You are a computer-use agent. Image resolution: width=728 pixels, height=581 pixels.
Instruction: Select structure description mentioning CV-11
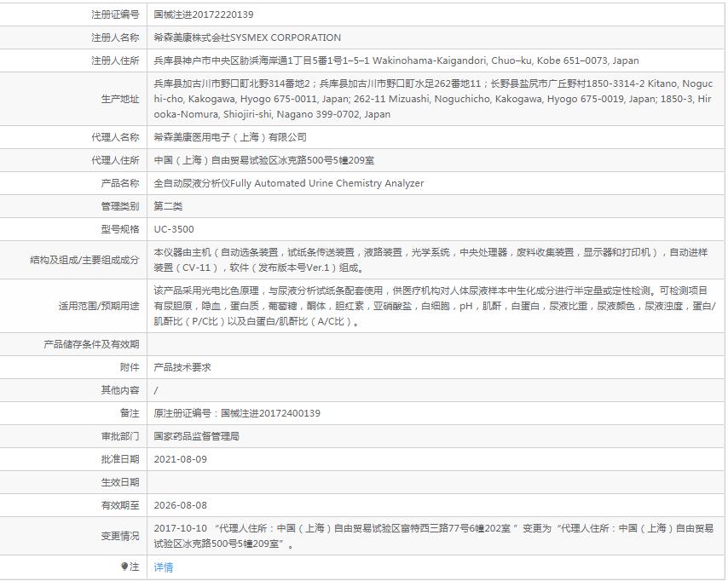click(430, 260)
